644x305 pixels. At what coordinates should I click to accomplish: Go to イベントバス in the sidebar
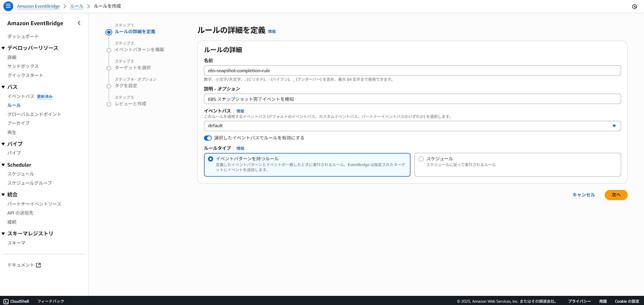click(x=21, y=96)
